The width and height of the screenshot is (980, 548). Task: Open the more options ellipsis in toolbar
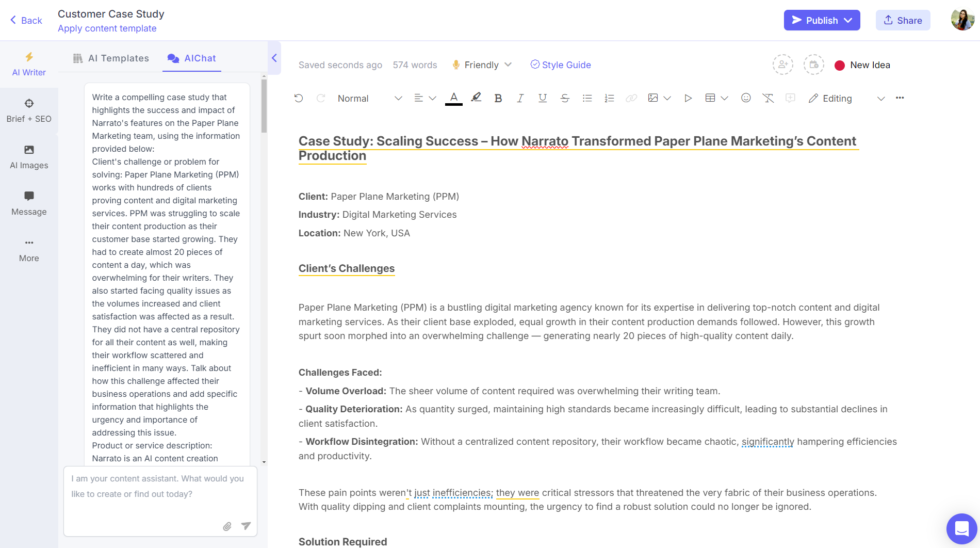coord(900,98)
